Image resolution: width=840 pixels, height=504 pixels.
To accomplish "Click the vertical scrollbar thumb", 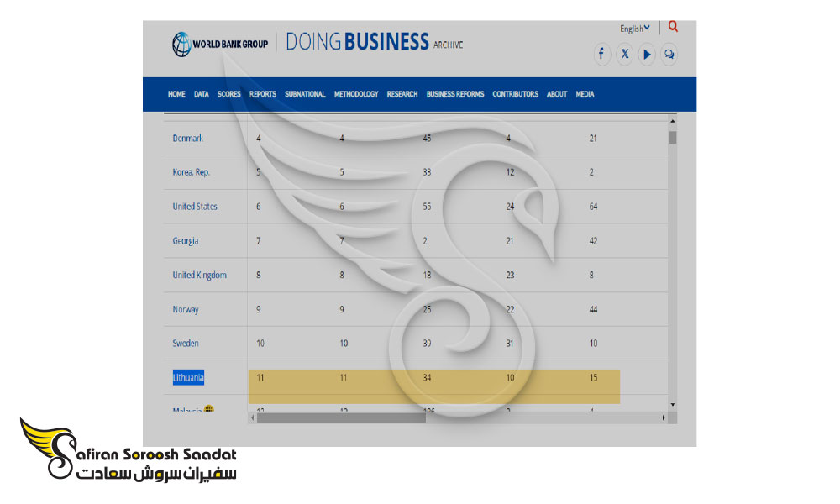I will pos(672,137).
